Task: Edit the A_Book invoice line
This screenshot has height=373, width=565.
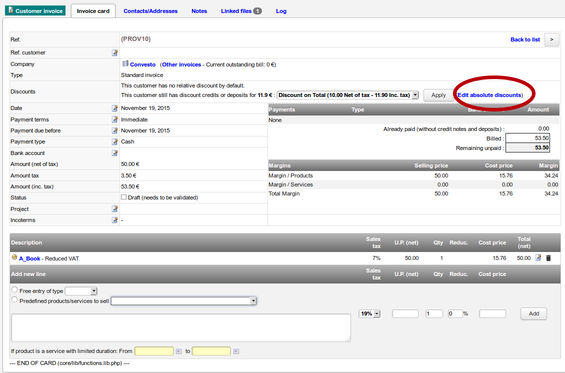Action: click(538, 258)
